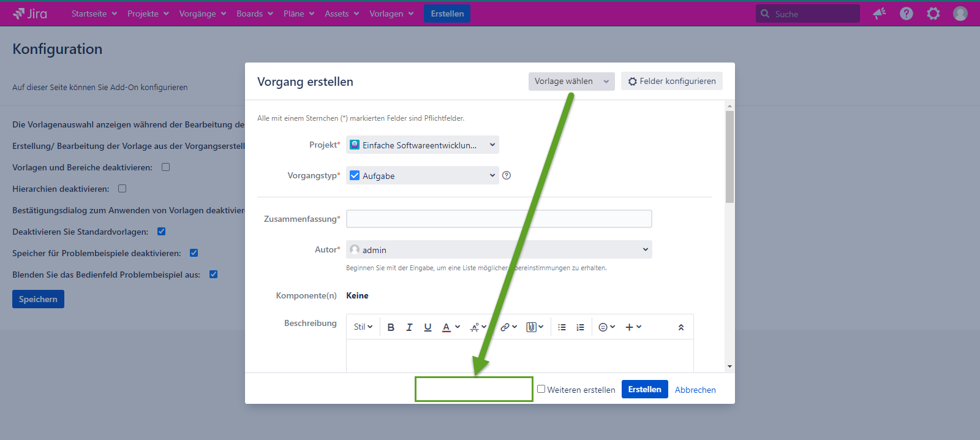Insert a numbered list in description
The width and height of the screenshot is (980, 440).
(x=580, y=327)
